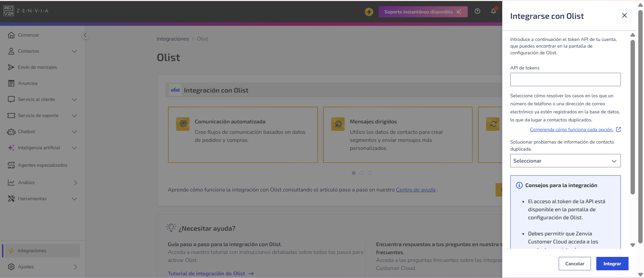Click the panel's inner scrollbar thumb
Viewport: 644px width, 278px height.
pos(633,117)
